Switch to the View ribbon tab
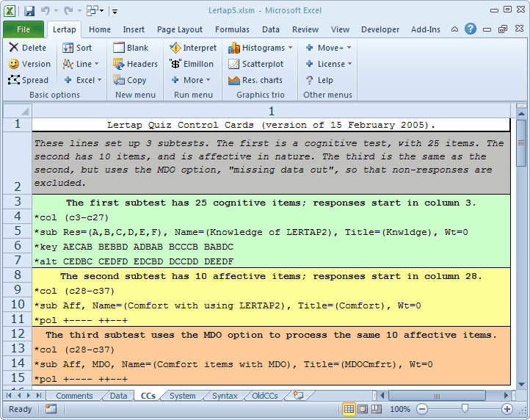The image size is (530, 420). (x=340, y=29)
